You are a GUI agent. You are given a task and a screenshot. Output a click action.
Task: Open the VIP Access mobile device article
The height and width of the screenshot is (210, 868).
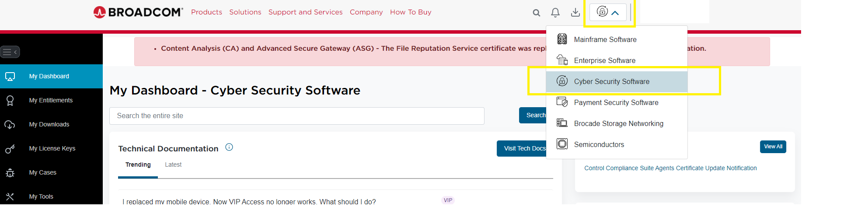pos(249,201)
